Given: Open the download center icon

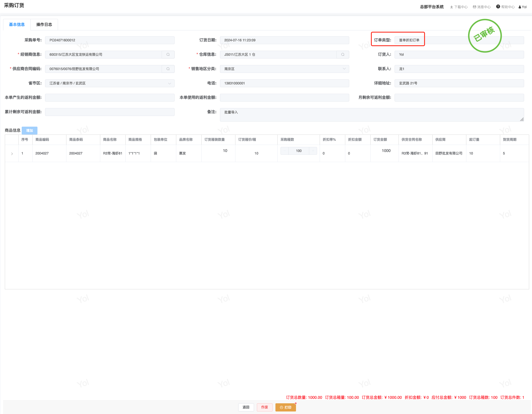Looking at the screenshot, I should [x=451, y=7].
